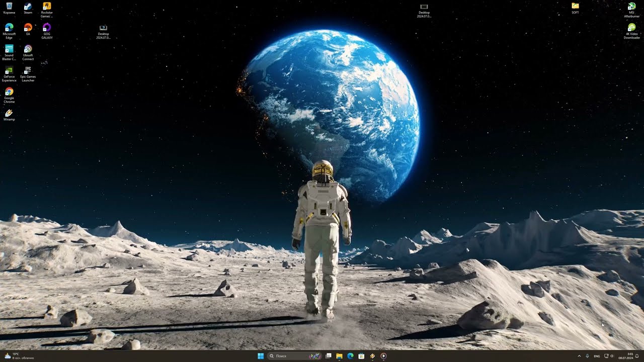Select the Microsoft Edge desktop shortcut
The height and width of the screenshot is (362, 644).
click(9, 31)
